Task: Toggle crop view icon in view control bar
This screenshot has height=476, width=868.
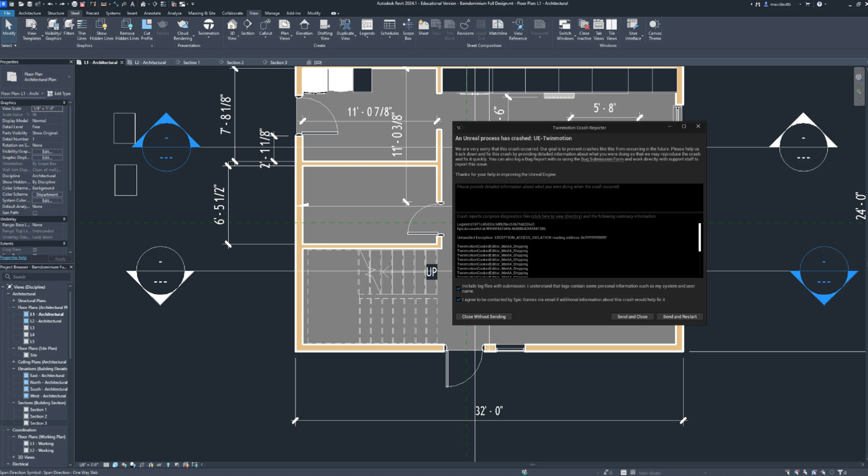Action: tap(142, 465)
